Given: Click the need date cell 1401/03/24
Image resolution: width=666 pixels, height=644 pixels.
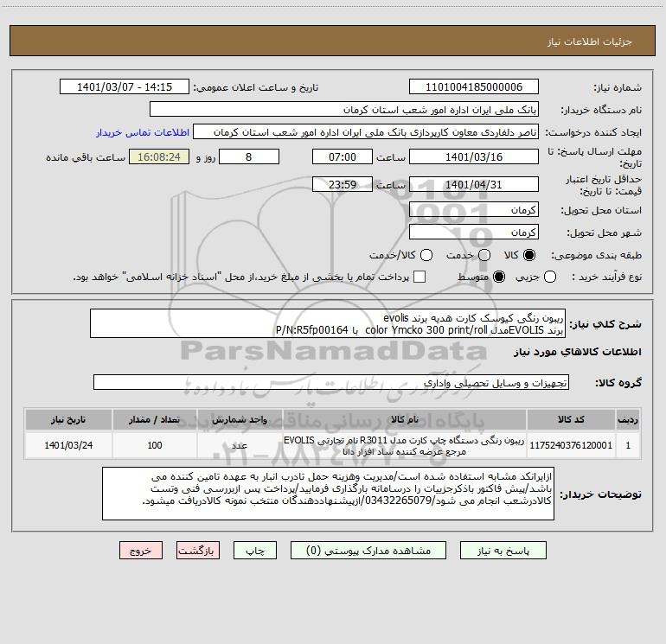Looking at the screenshot, I should [x=68, y=445].
